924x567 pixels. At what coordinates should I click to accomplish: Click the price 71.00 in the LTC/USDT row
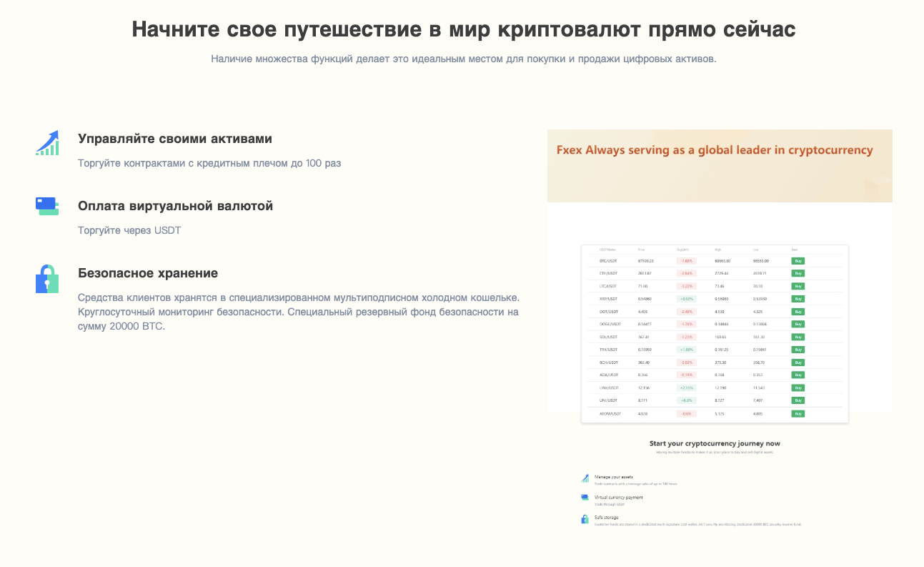[642, 286]
